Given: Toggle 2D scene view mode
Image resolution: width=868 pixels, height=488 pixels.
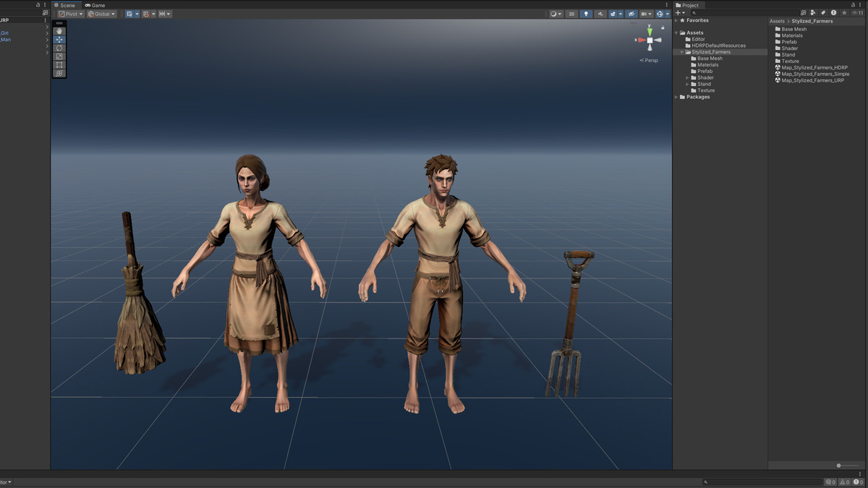Looking at the screenshot, I should coord(571,14).
